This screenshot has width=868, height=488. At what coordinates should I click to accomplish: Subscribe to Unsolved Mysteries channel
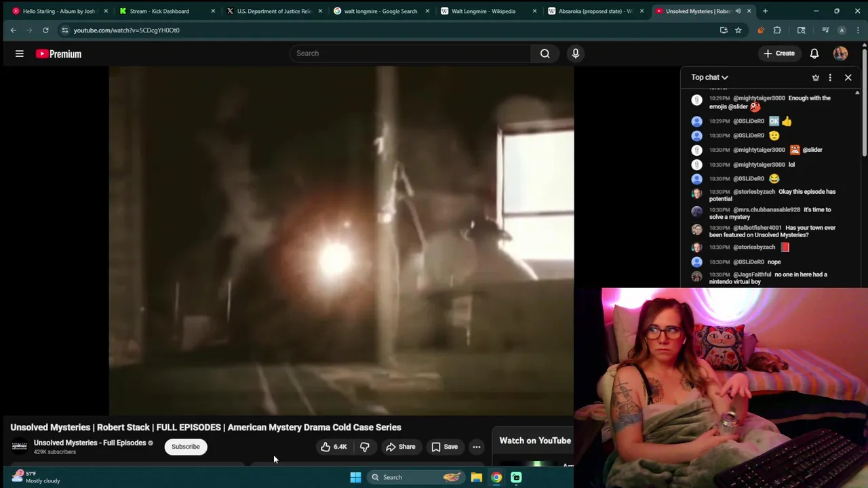coord(186,447)
